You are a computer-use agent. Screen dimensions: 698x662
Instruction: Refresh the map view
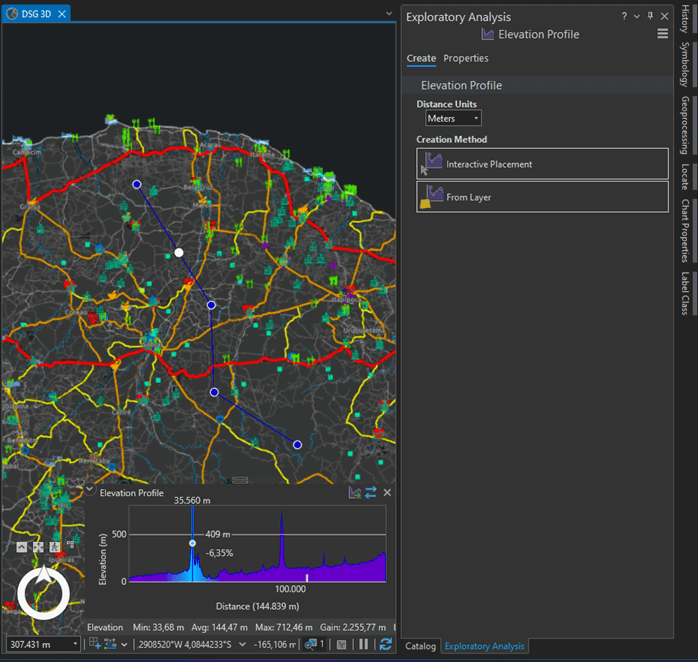[385, 644]
